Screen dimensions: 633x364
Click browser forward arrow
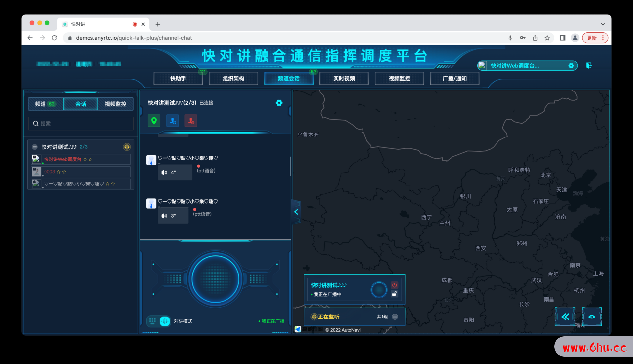(x=42, y=38)
